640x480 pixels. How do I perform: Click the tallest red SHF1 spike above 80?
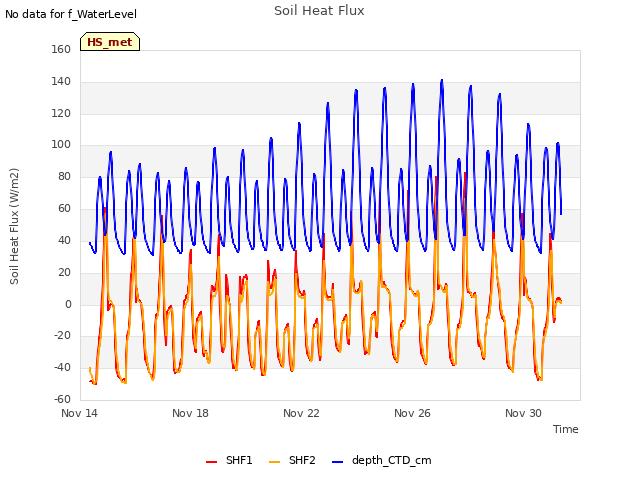(465, 174)
